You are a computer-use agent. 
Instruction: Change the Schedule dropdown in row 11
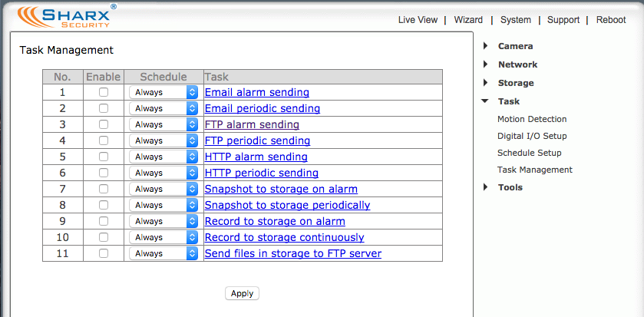[163, 253]
